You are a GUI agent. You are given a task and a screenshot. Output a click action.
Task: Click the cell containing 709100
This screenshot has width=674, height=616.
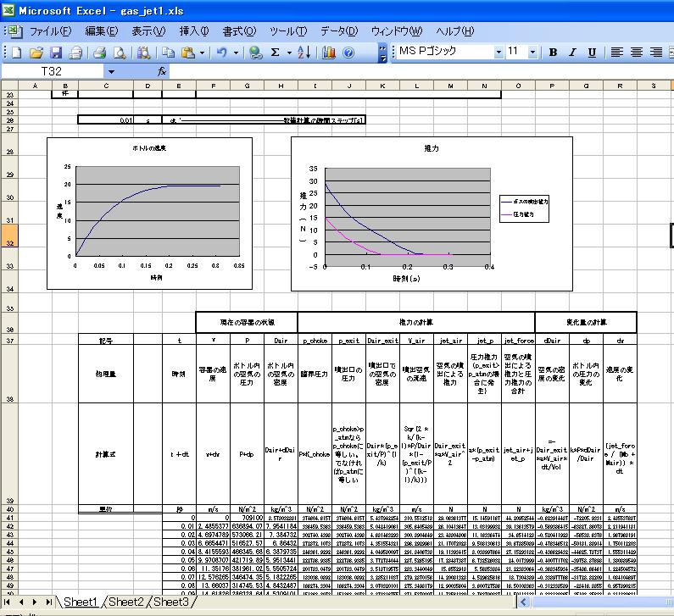click(x=248, y=518)
